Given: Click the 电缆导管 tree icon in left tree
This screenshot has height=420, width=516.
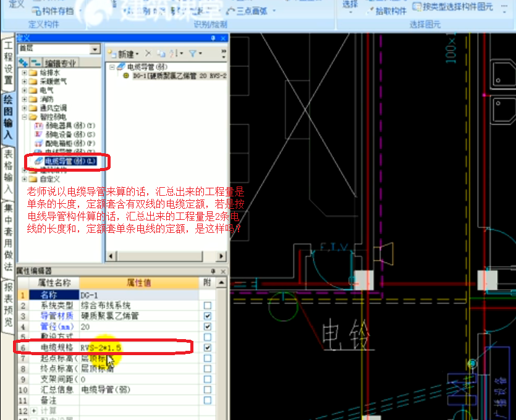Looking at the screenshot, I should 39,161.
